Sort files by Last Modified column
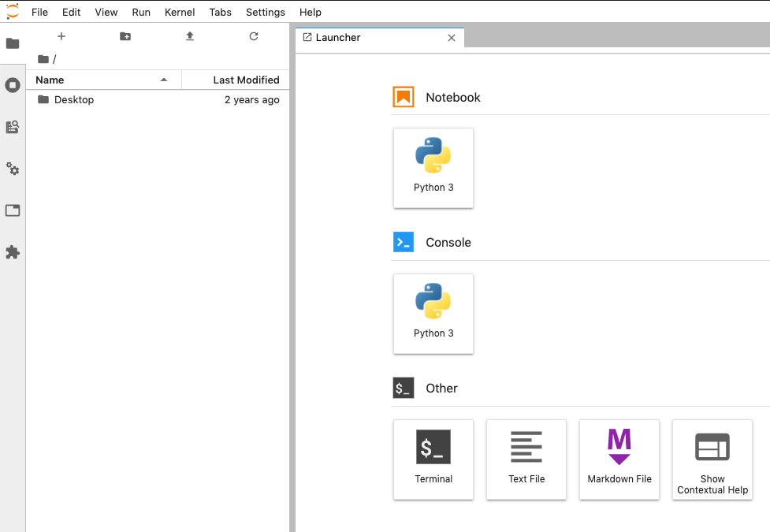The image size is (770, 532). pyautogui.click(x=236, y=80)
